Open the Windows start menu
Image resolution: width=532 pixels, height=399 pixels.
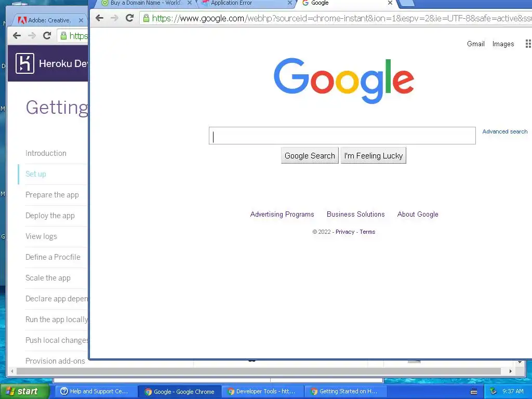coord(25,391)
